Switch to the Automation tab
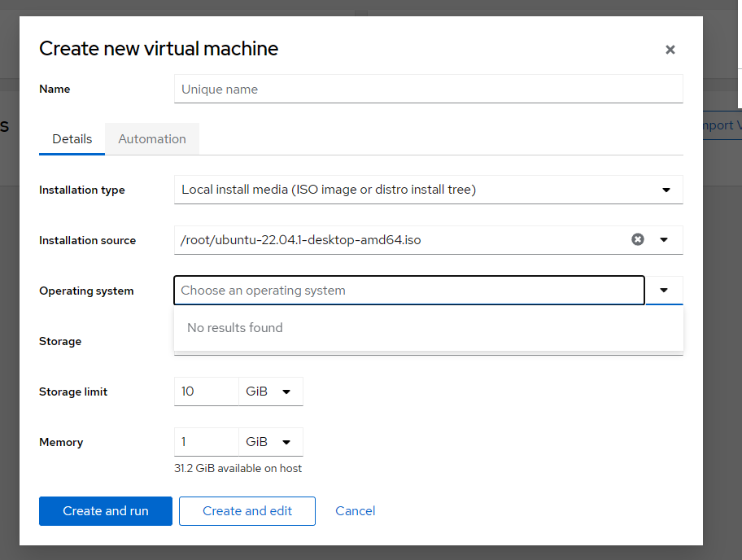Screen dimensions: 742x560 (x=151, y=138)
